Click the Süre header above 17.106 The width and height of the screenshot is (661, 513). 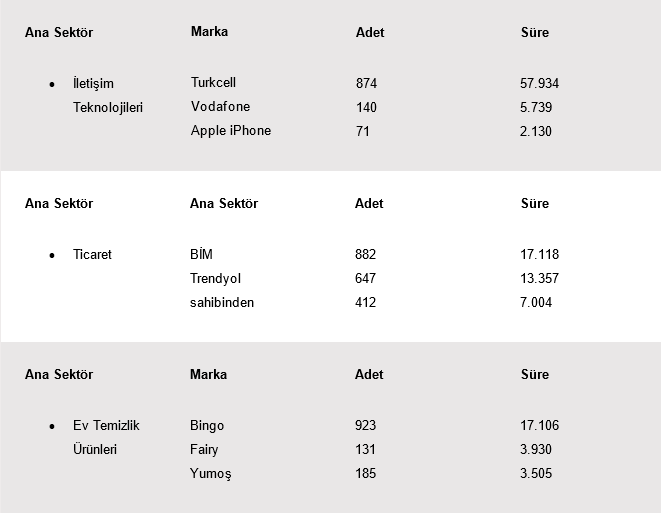pos(535,375)
